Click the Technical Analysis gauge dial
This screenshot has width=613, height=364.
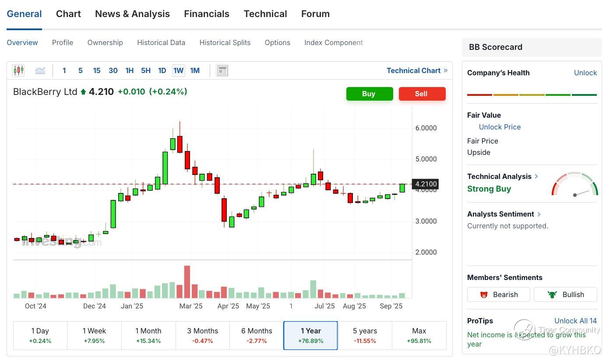tap(575, 184)
